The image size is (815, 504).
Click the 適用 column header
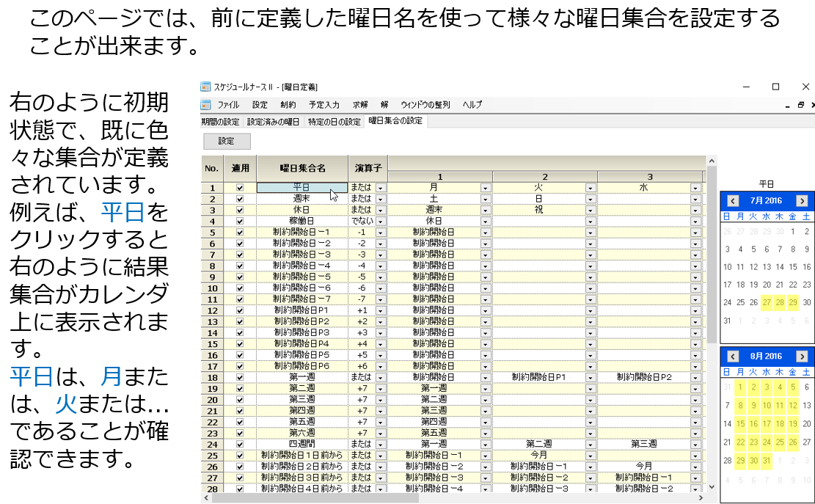click(x=240, y=168)
